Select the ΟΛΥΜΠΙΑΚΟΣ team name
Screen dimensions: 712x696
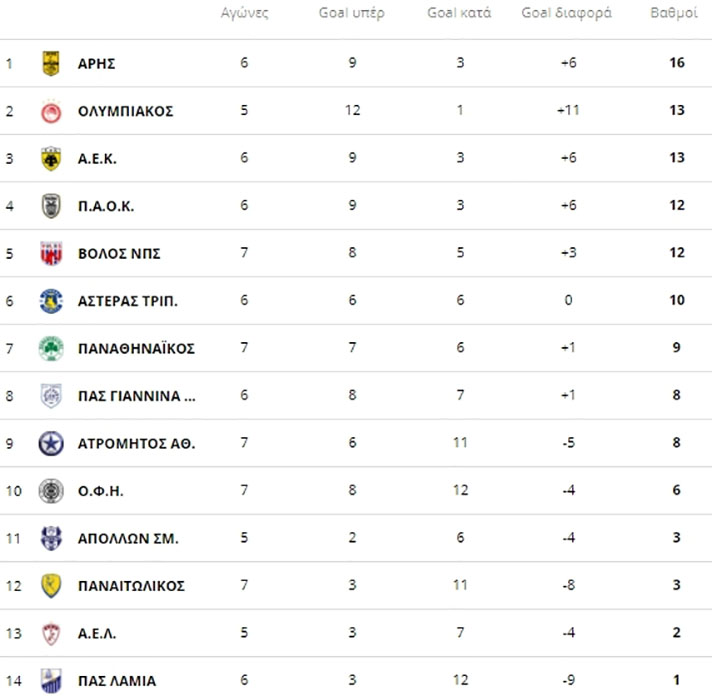[x=125, y=111]
